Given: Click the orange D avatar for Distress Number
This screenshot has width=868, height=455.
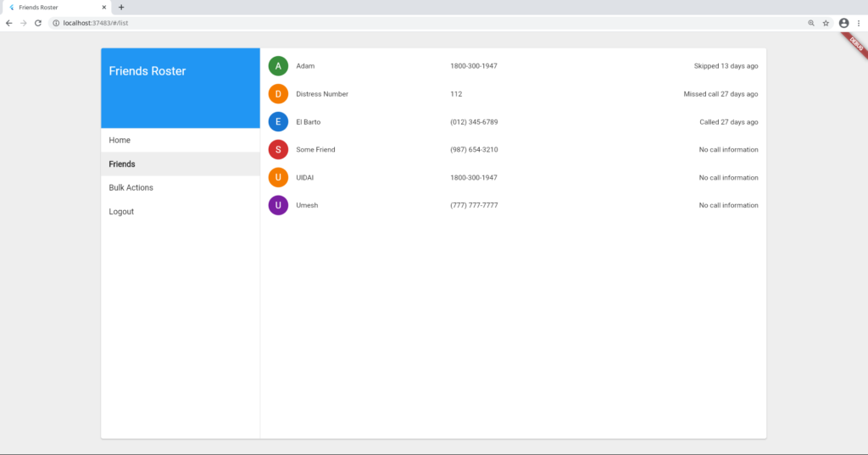Looking at the screenshot, I should (x=278, y=94).
